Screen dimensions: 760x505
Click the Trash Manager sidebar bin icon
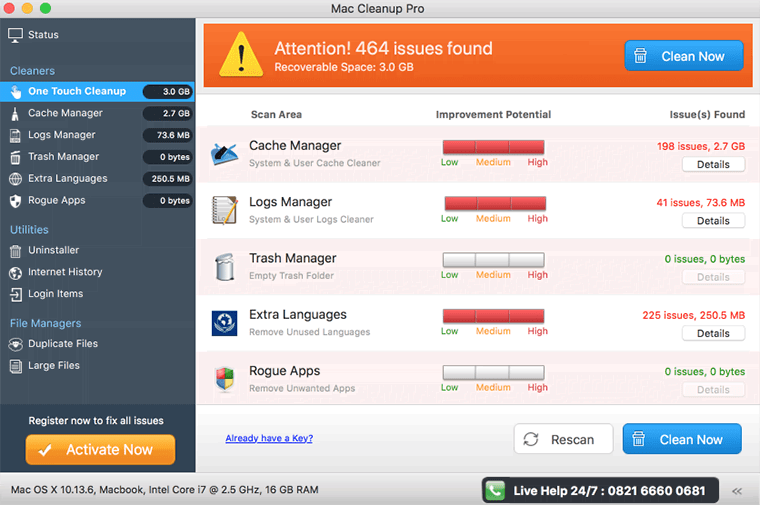coord(15,158)
